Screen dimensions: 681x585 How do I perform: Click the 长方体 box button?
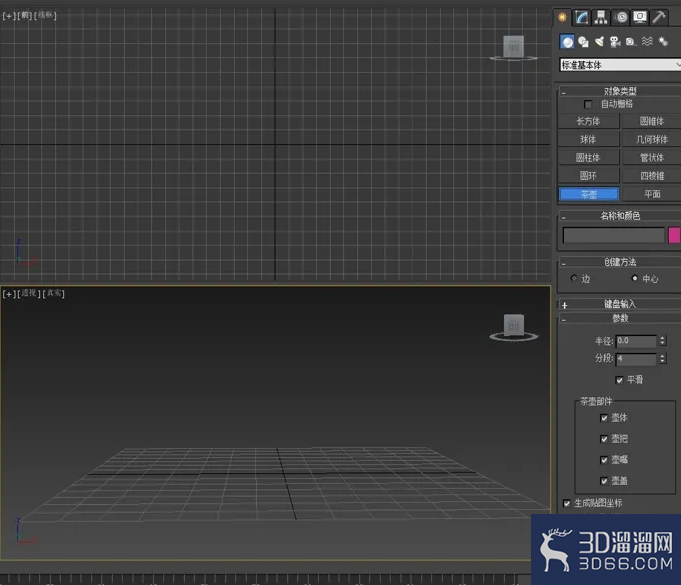(588, 121)
